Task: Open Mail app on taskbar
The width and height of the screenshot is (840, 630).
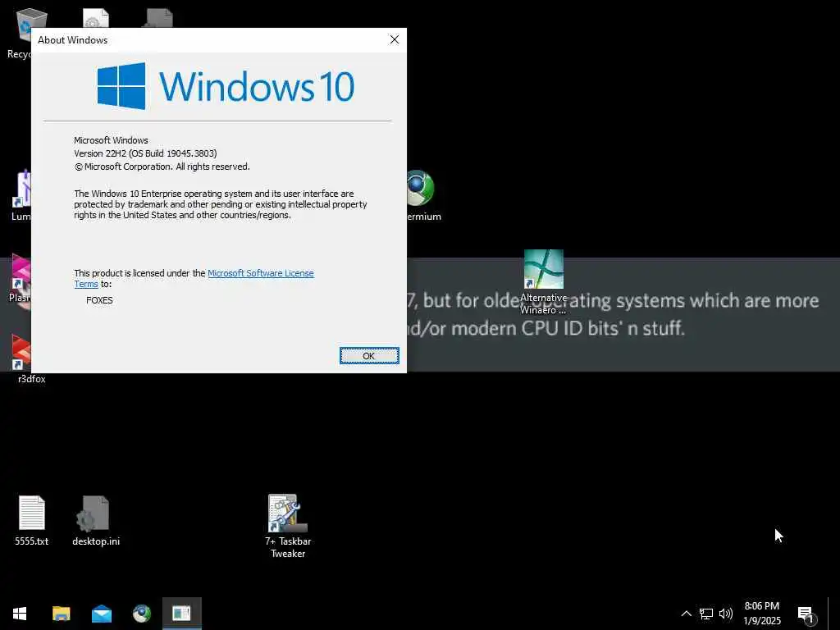Action: 101,614
